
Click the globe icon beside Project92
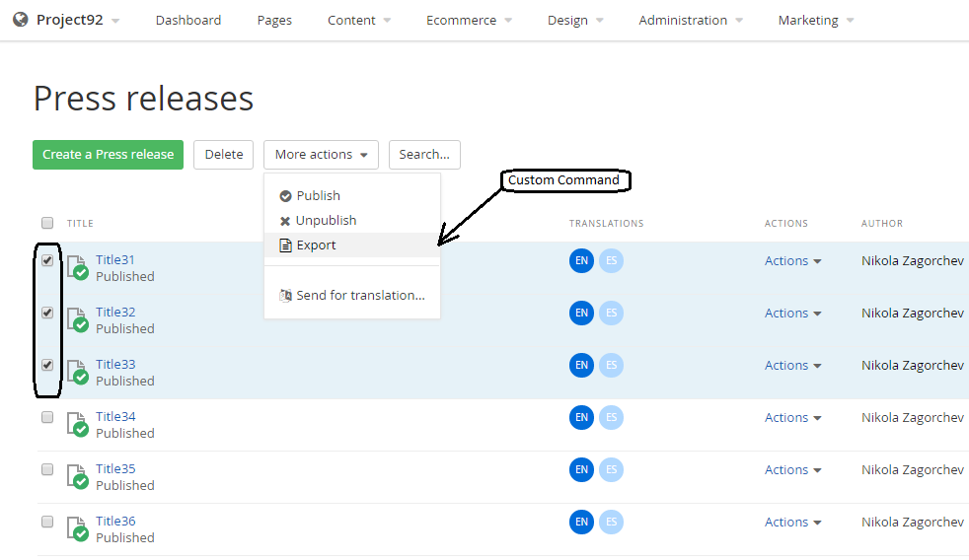click(x=21, y=20)
